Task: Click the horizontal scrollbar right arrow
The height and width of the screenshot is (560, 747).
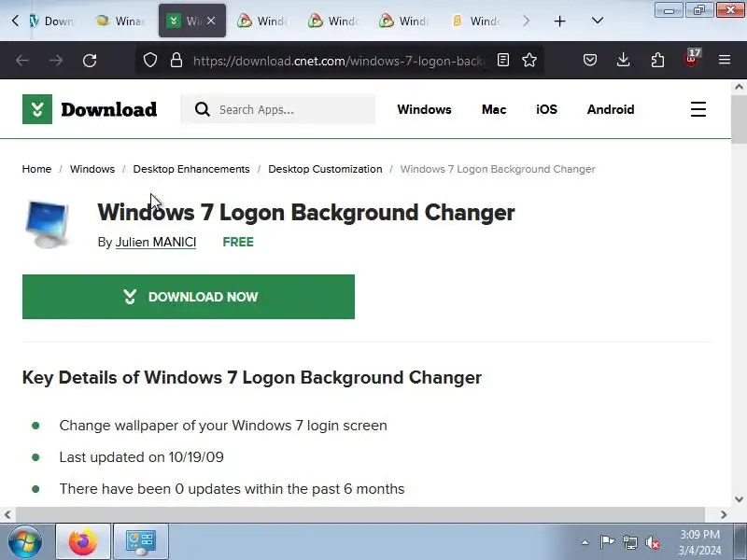Action: [x=724, y=514]
